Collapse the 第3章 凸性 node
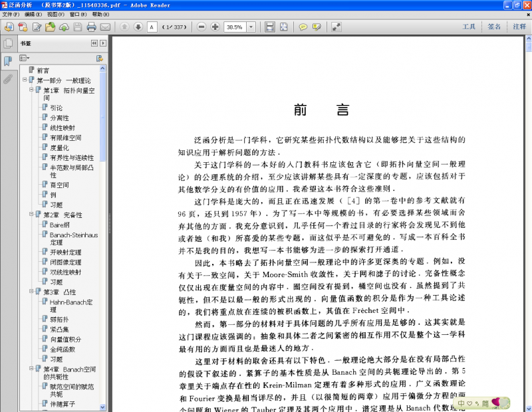532x412 pixels. 31,291
